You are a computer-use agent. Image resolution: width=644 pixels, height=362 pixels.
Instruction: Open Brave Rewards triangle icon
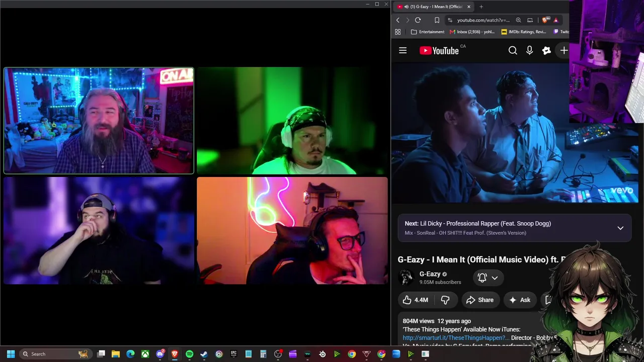tap(555, 20)
